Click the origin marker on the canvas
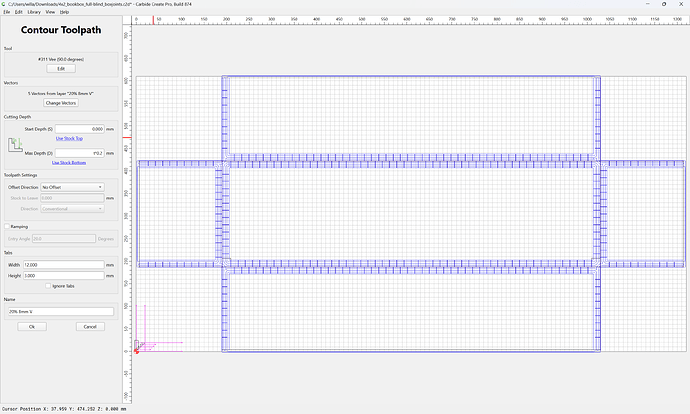 pos(136,351)
